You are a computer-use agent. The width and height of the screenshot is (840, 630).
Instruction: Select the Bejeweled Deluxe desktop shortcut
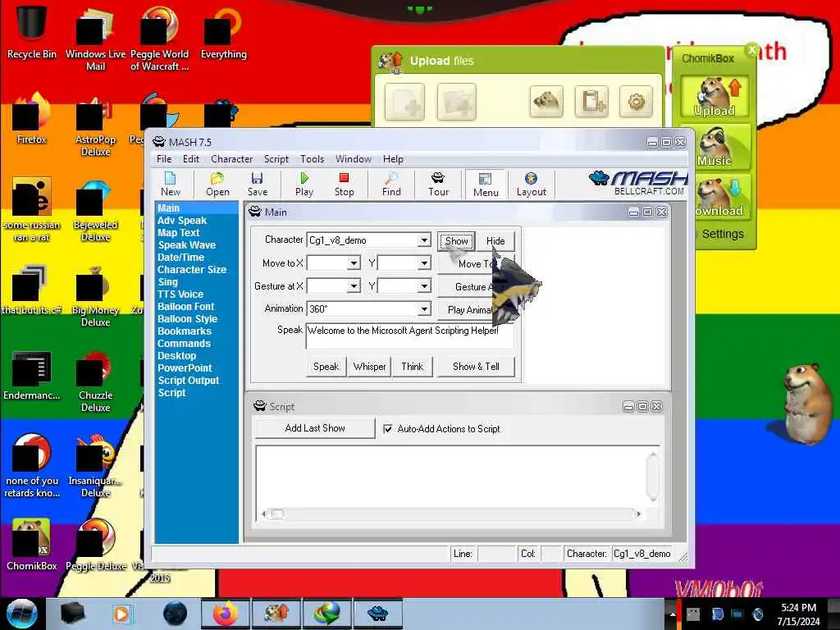(95, 211)
